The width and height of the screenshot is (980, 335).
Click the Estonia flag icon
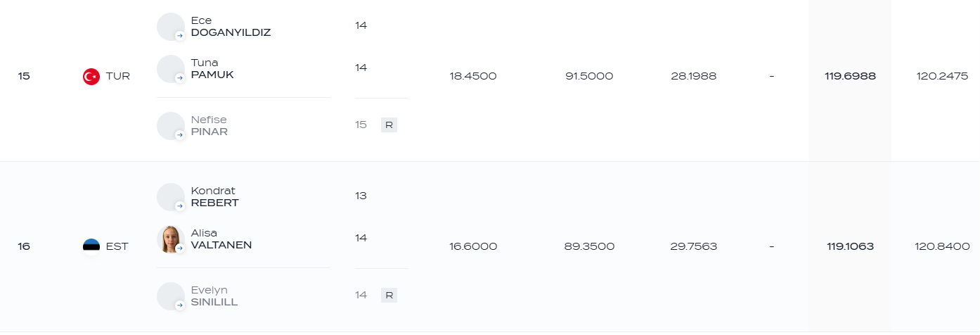91,246
